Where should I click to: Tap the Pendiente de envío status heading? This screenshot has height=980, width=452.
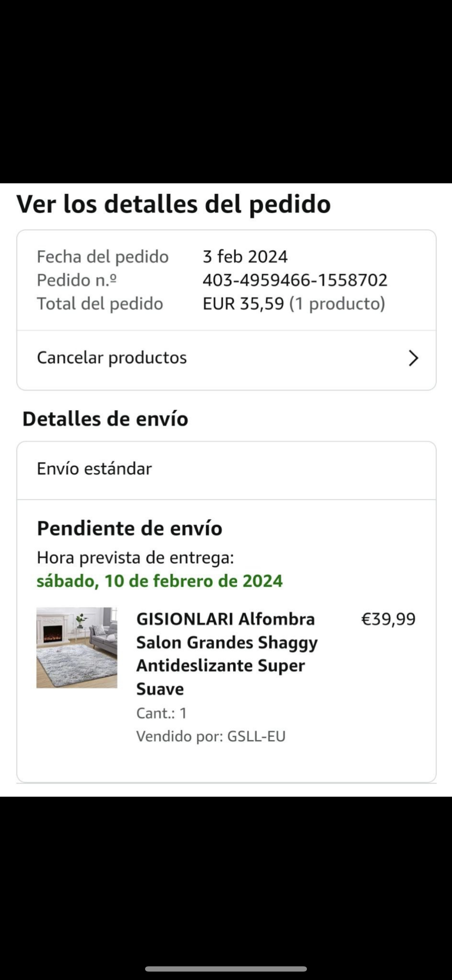point(129,529)
